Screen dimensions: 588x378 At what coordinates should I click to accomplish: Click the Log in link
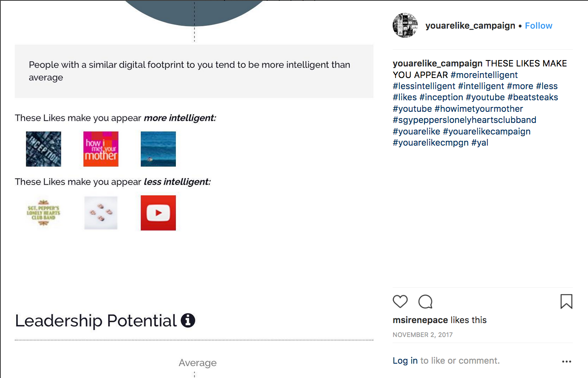coord(405,360)
